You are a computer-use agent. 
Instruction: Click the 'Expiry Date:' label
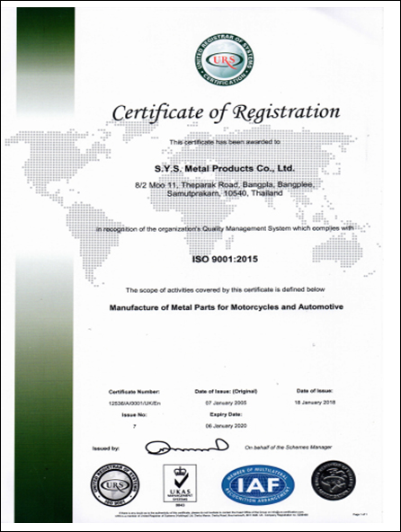coord(226,414)
